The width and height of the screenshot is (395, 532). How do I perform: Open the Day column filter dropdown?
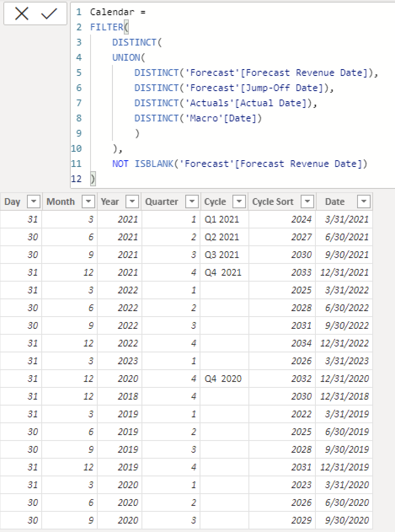point(34,202)
